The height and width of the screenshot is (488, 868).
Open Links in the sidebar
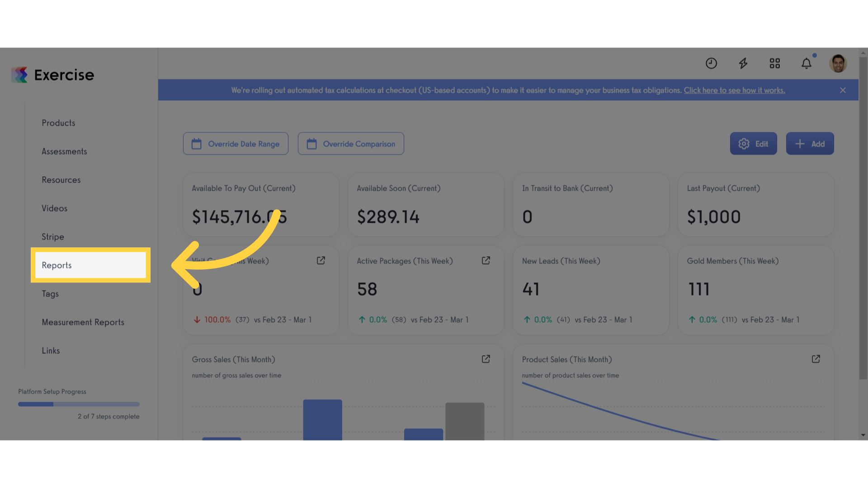click(x=51, y=351)
